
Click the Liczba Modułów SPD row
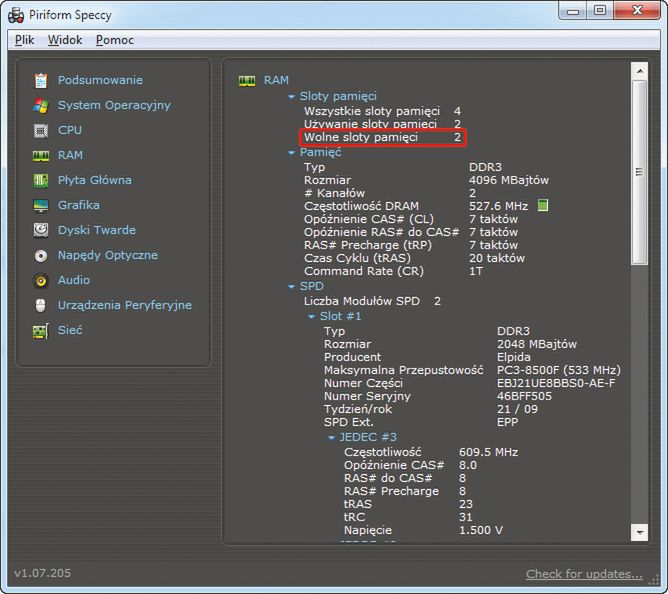(x=372, y=301)
